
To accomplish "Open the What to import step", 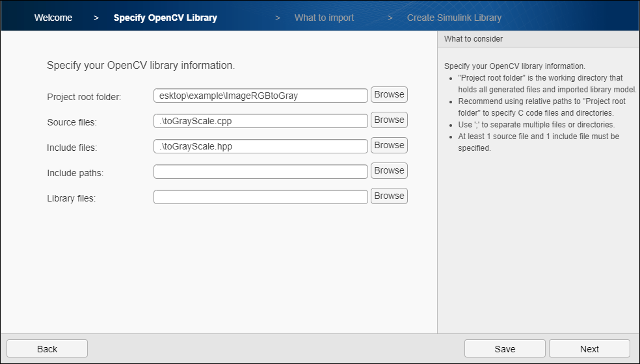I will [324, 18].
